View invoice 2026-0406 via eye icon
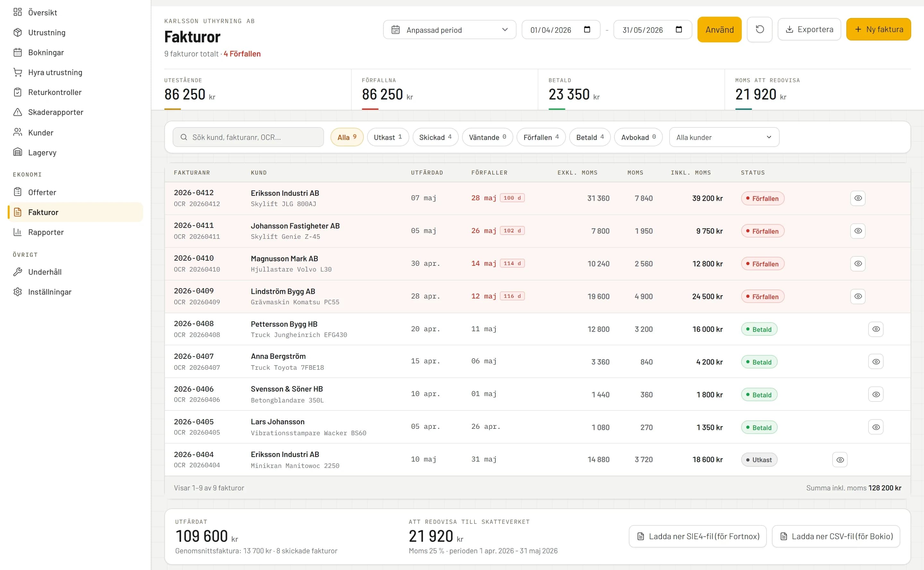Image resolution: width=924 pixels, height=570 pixels. point(876,394)
